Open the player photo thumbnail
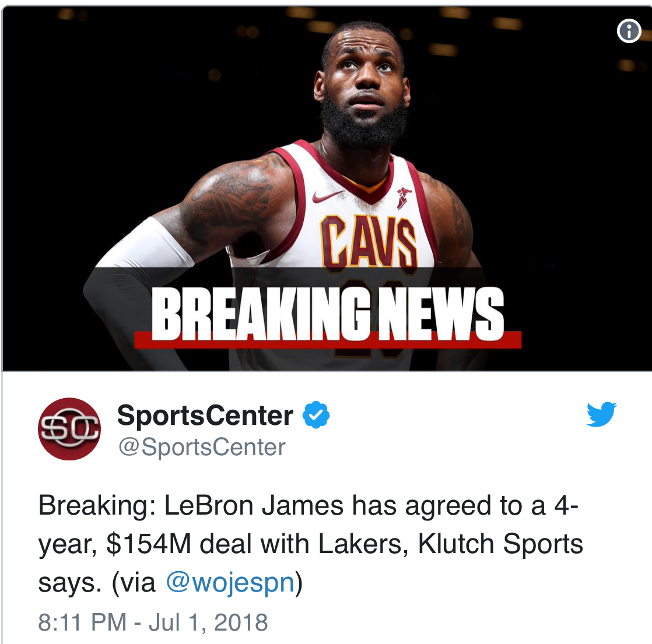652x644 pixels. (x=327, y=188)
